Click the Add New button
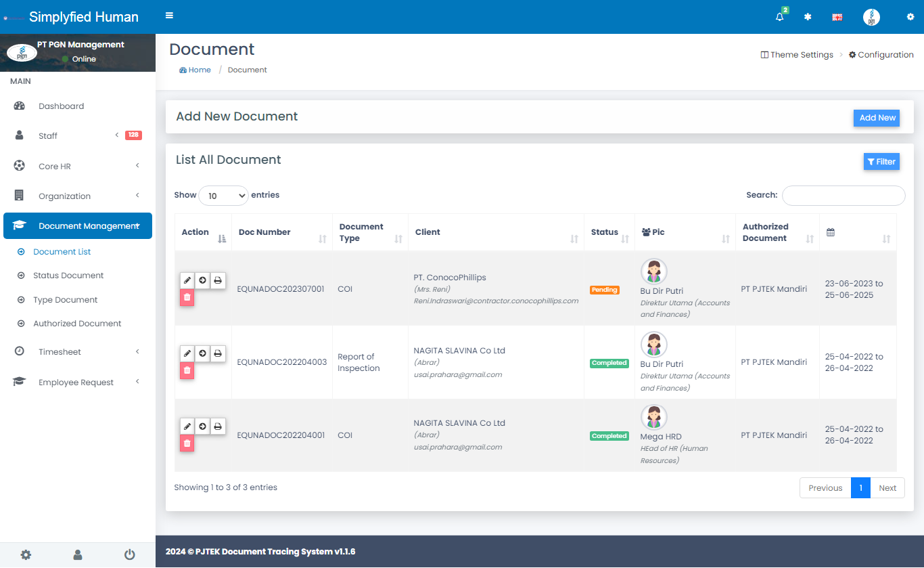Viewport: 924px width, 568px height. coord(877,118)
